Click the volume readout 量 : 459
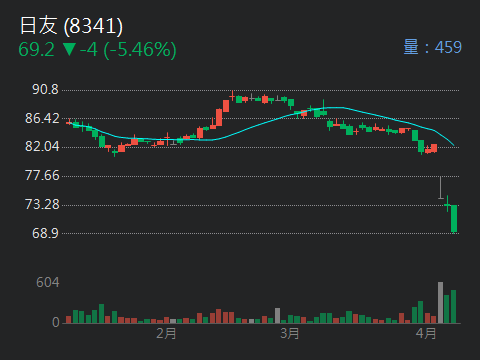Screen dimensions: 480x360 [432, 47]
